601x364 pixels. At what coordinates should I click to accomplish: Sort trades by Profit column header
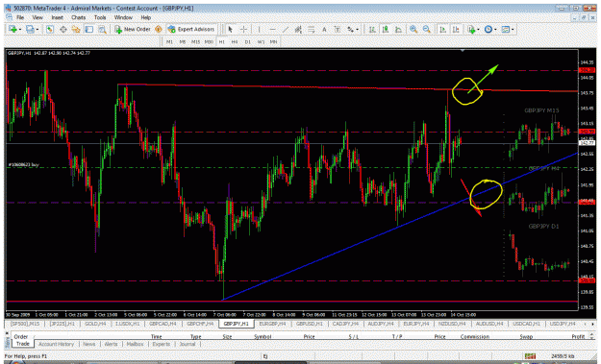(578, 336)
